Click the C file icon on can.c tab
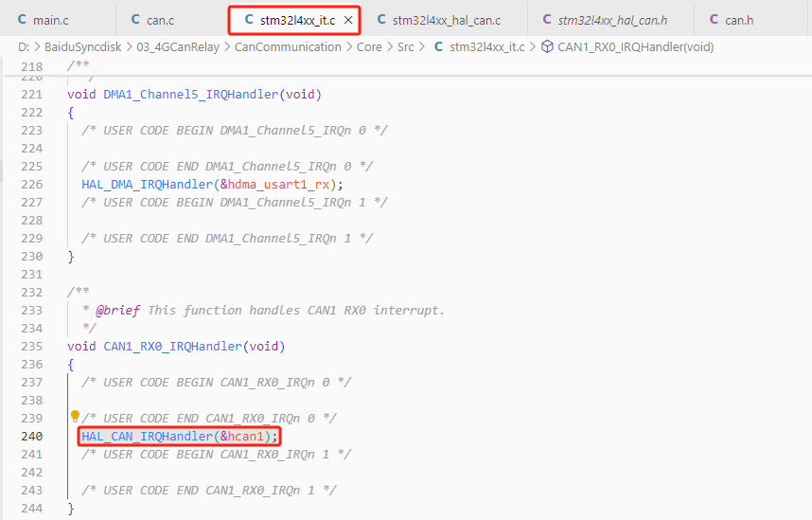This screenshot has width=812, height=520. 135,20
